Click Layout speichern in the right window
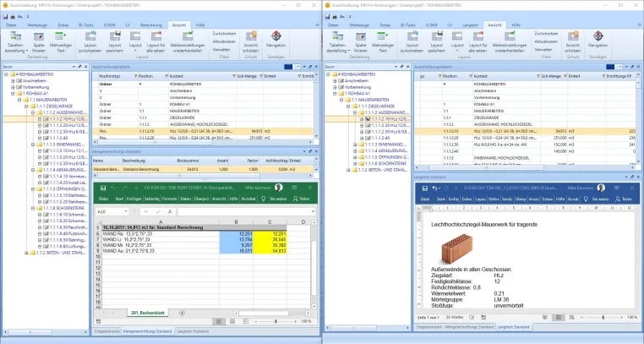The image size is (644, 344). click(x=437, y=42)
